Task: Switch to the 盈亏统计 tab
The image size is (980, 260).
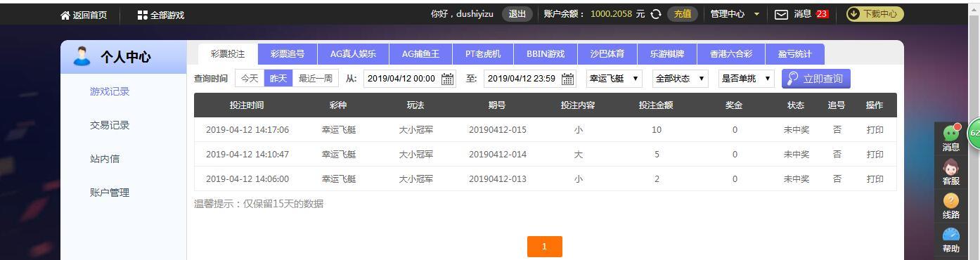Action: [794, 54]
